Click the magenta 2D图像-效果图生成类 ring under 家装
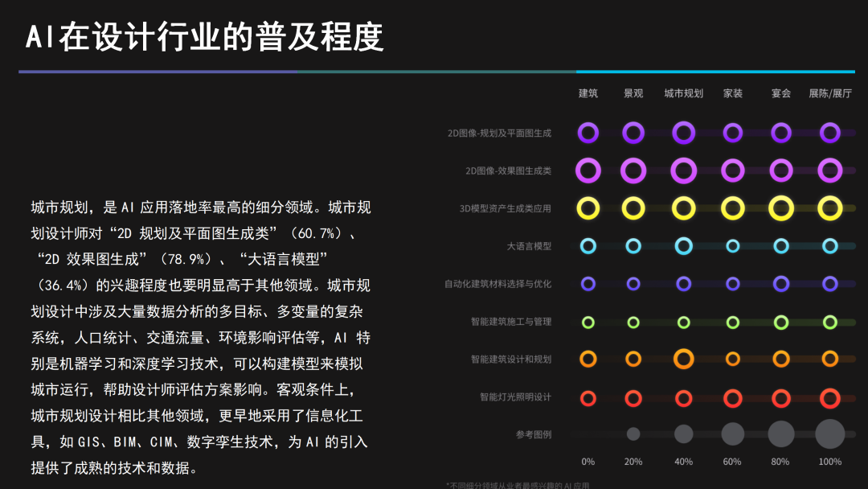The image size is (868, 489). (x=732, y=171)
